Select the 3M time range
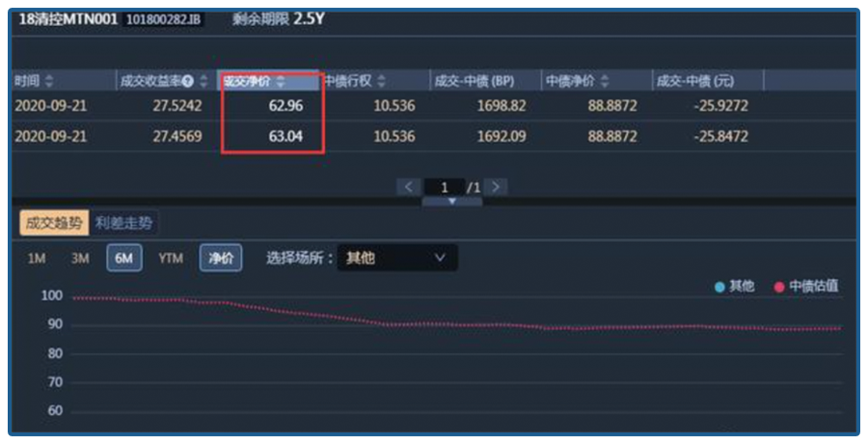The image size is (868, 445). pyautogui.click(x=80, y=259)
